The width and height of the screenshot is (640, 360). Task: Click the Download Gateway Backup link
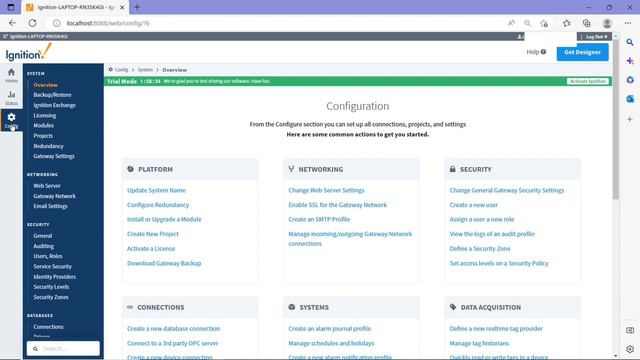click(x=164, y=263)
